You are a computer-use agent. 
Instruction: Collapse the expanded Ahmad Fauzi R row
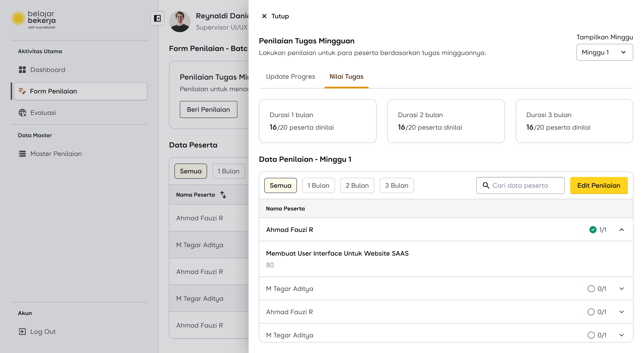(622, 230)
